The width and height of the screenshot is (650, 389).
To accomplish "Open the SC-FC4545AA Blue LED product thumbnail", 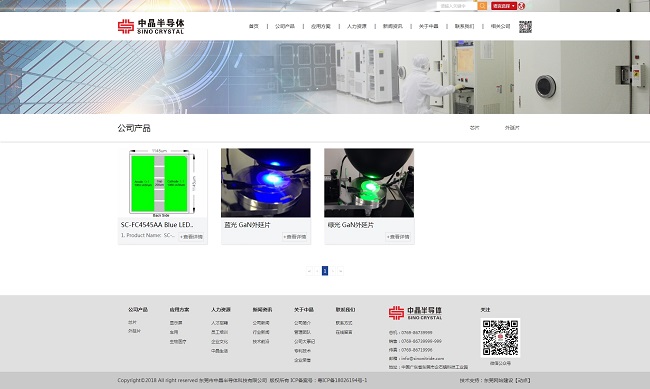I will pyautogui.click(x=162, y=183).
